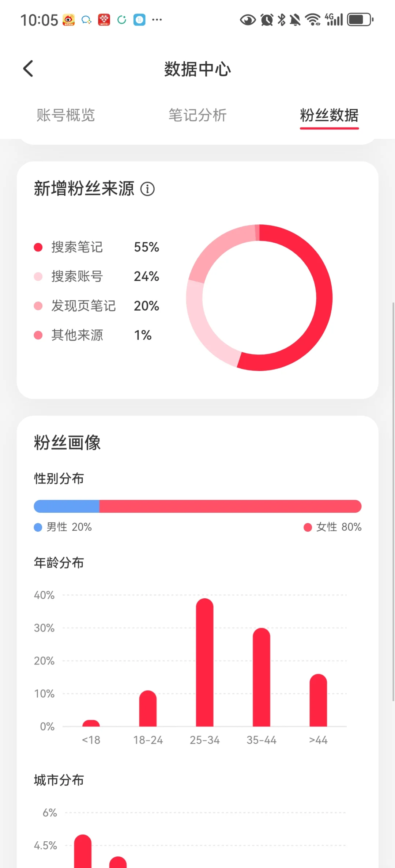The height and width of the screenshot is (868, 395).
Task: Select 搜索笔记 55% legend entry
Action: pos(97,247)
